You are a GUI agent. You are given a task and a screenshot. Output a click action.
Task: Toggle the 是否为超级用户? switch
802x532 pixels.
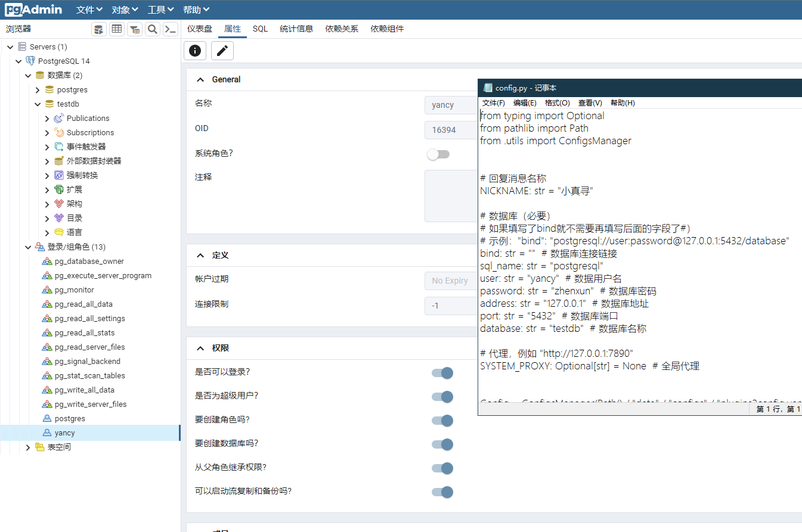tap(442, 397)
